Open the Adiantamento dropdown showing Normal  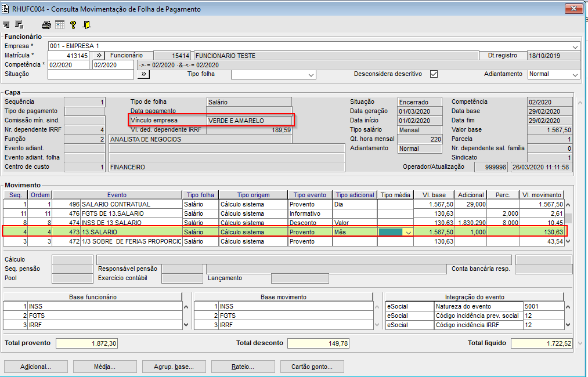pos(575,74)
